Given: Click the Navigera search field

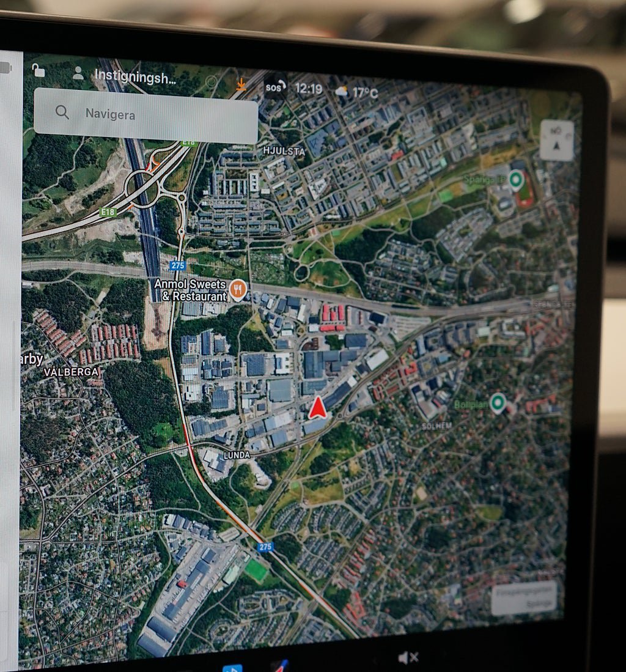Looking at the screenshot, I should click(x=145, y=114).
